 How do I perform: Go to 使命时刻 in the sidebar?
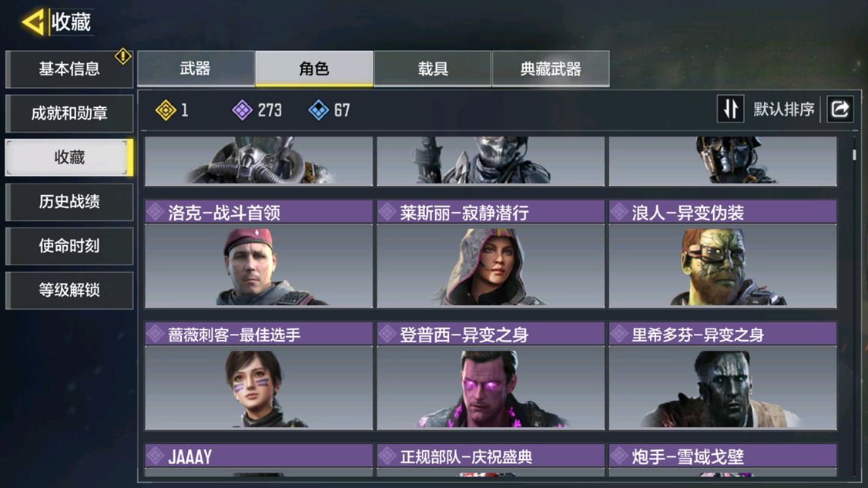69,246
